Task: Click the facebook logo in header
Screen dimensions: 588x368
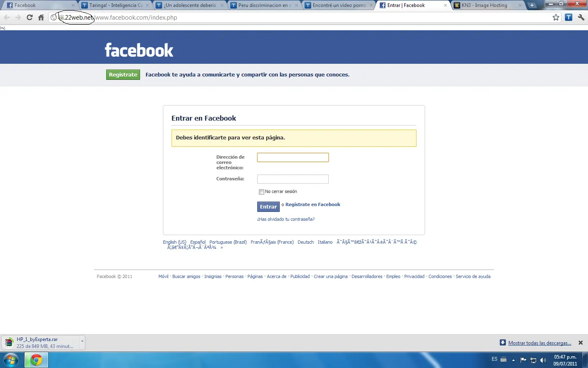Action: pyautogui.click(x=139, y=50)
